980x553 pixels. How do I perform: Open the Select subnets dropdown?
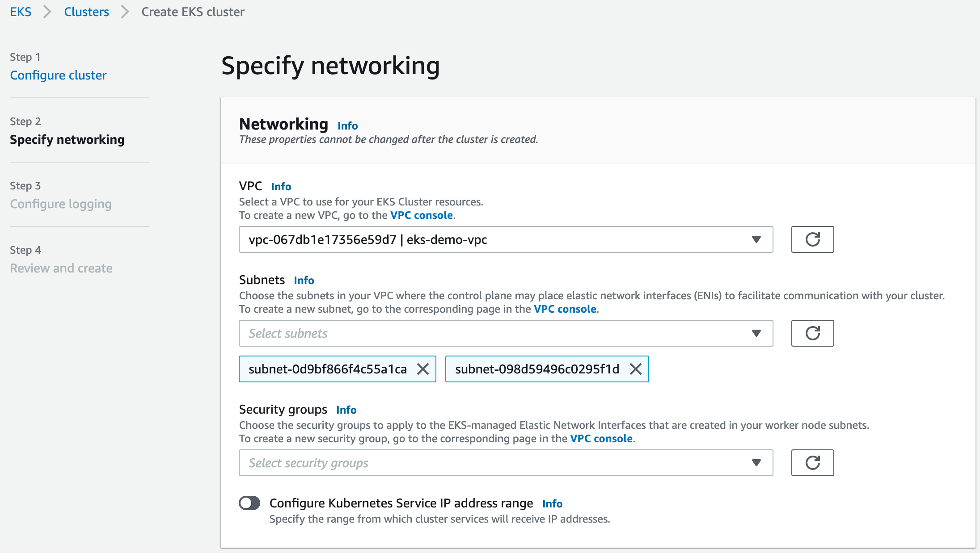[756, 333]
